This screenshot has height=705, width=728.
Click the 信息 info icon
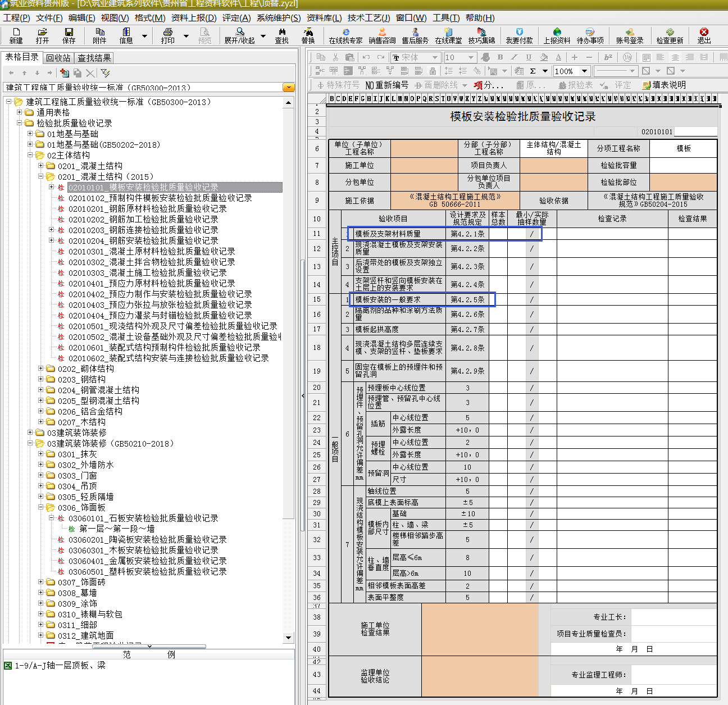126,35
